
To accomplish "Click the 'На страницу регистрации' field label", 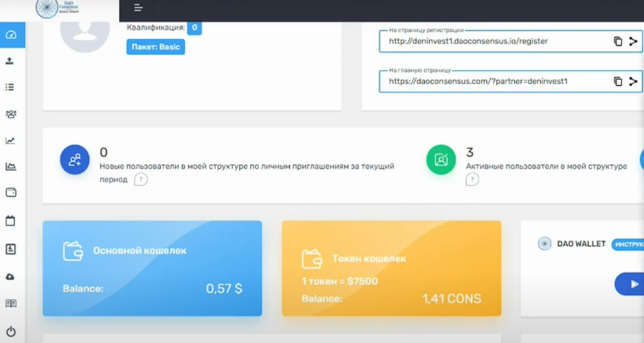I will (x=427, y=30).
